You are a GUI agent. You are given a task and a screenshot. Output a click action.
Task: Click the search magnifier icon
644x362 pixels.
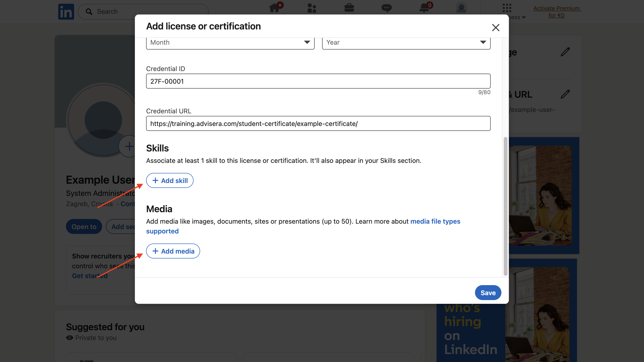(89, 11)
